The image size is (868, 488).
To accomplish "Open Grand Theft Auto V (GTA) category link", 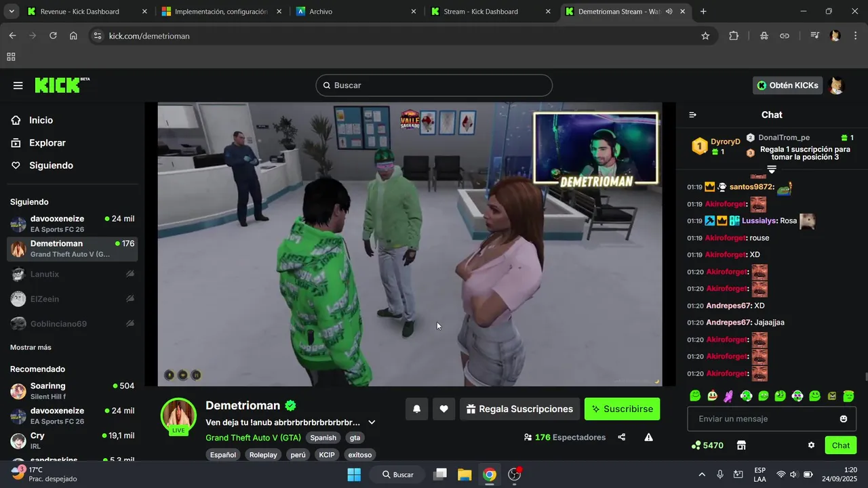I will (x=253, y=438).
